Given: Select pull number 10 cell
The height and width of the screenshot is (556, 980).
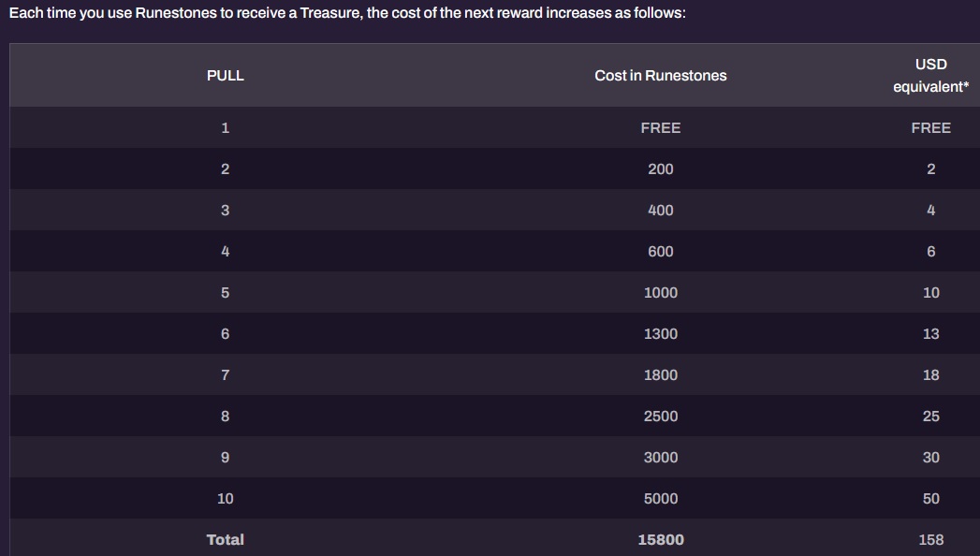Looking at the screenshot, I should tap(225, 499).
